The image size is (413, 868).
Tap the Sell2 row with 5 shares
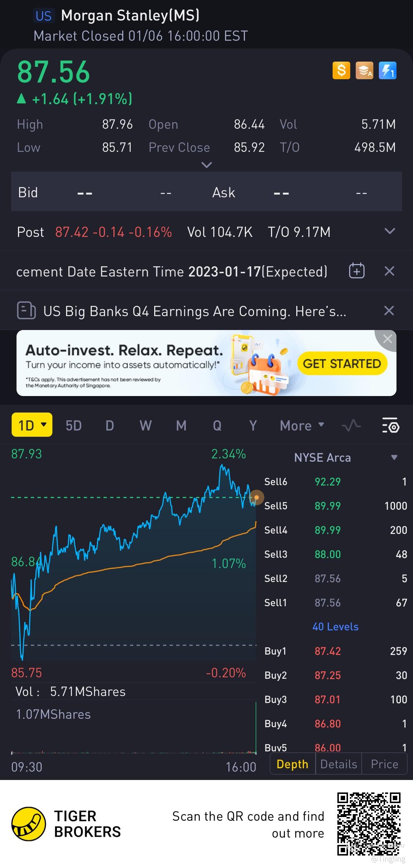point(336,578)
